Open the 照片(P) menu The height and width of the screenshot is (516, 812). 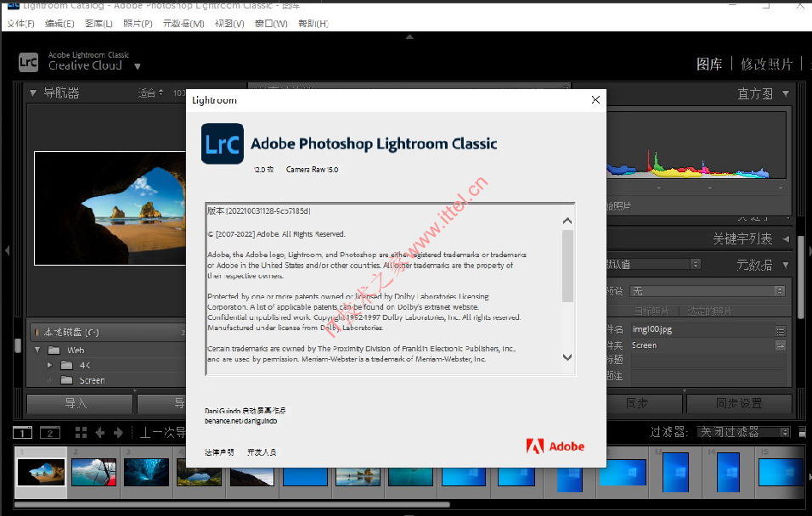(x=138, y=24)
